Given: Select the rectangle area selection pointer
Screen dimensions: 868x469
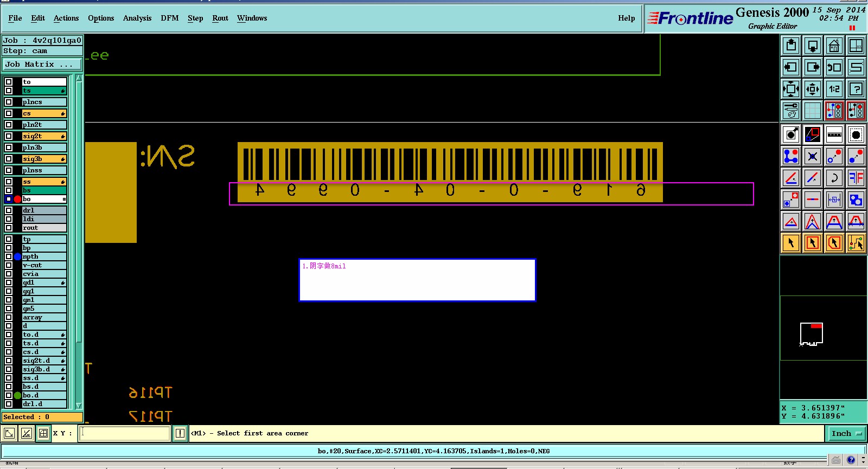Looking at the screenshot, I should [813, 243].
